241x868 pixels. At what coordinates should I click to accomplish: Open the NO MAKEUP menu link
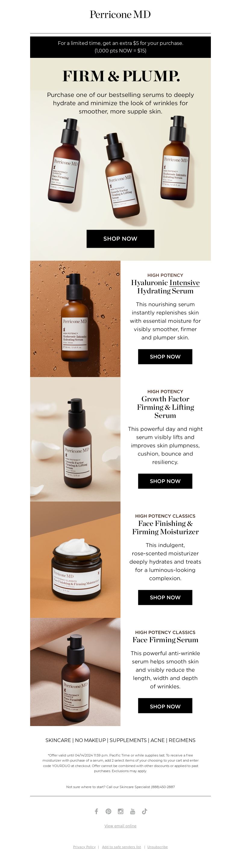(x=90, y=740)
